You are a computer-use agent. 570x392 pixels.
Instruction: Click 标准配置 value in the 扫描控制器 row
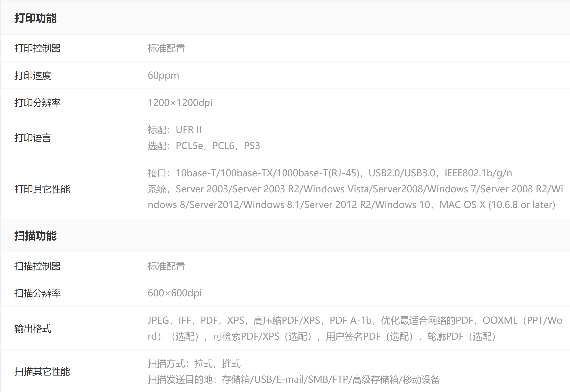coord(166,266)
